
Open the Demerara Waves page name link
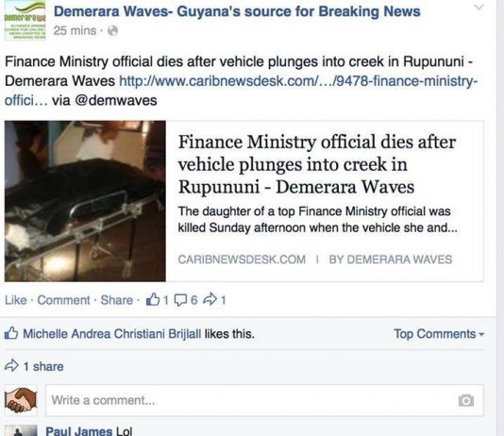[237, 11]
